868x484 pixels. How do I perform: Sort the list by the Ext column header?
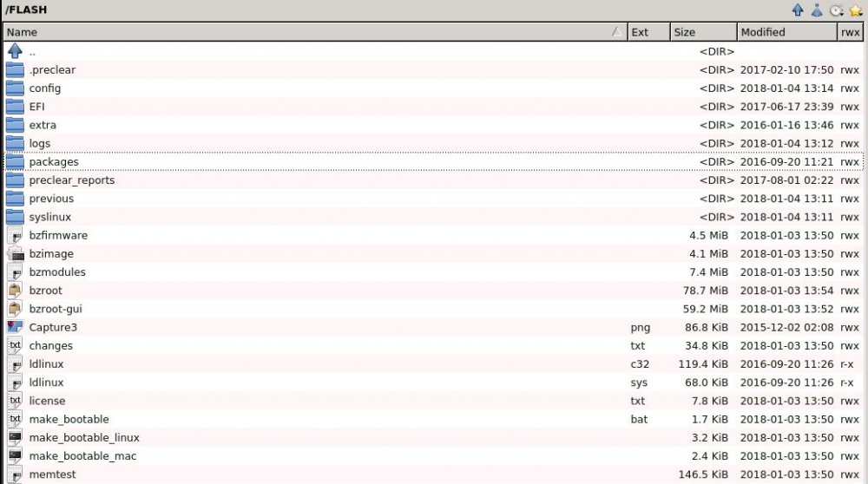[x=648, y=32]
